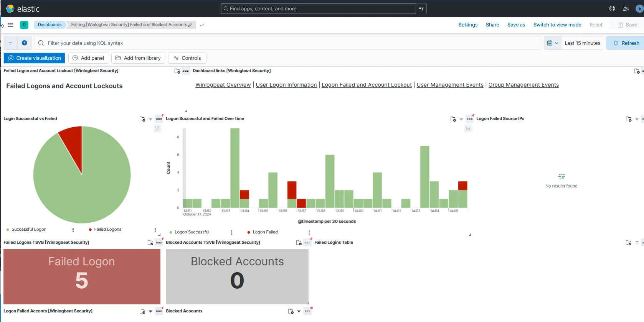Click the Add panel button
The image size is (644, 322).
tap(88, 58)
